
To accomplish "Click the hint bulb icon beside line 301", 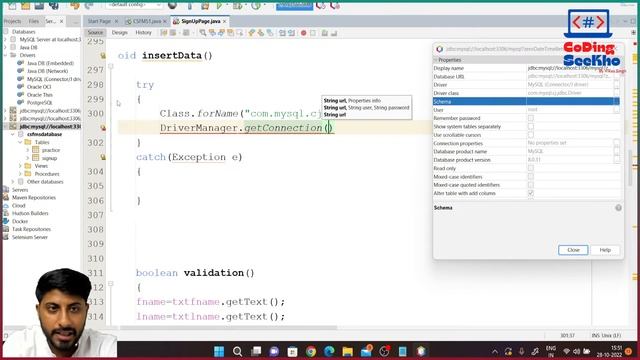I will [x=103, y=128].
